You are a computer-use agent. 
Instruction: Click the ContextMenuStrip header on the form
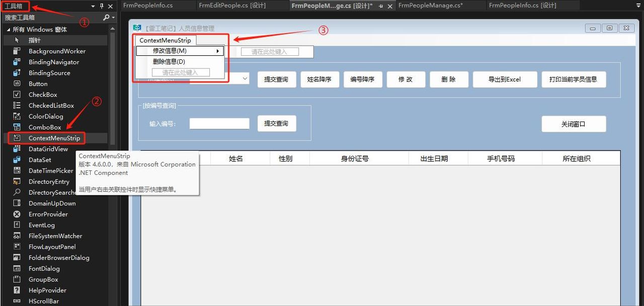pyautogui.click(x=166, y=40)
